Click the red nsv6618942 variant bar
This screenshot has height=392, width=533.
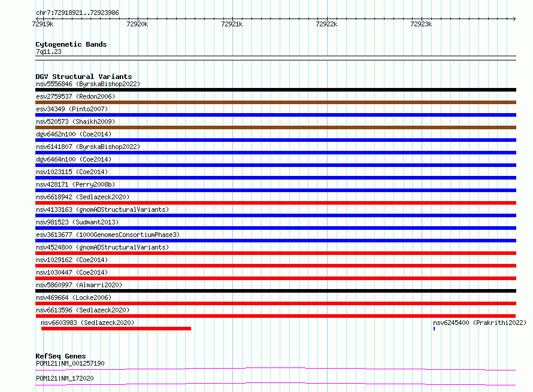pyautogui.click(x=275, y=203)
